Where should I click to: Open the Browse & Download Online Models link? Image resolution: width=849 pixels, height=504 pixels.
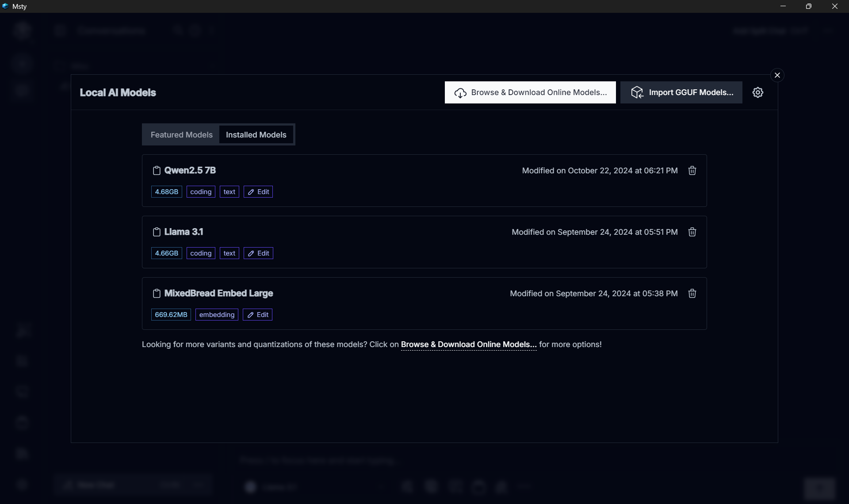(x=469, y=345)
